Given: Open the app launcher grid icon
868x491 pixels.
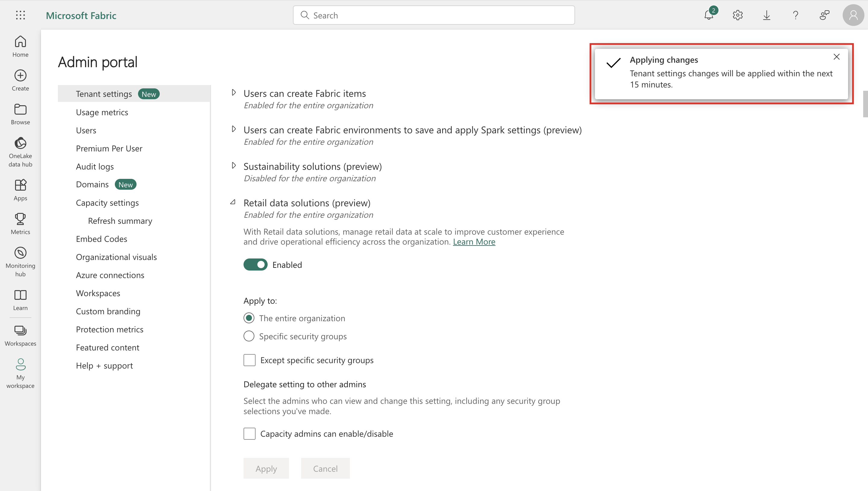Looking at the screenshot, I should pyautogui.click(x=20, y=15).
